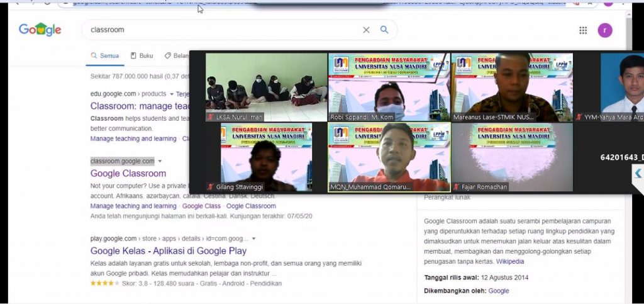Switch to the Buku search tab
Viewport: 644px width, 304px height.
tap(142, 55)
